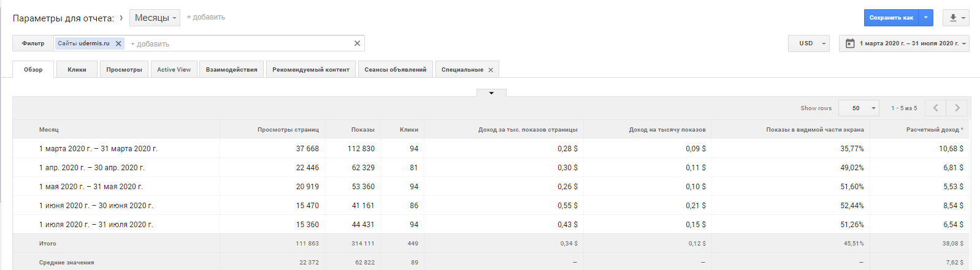Viewport: 980px width, 270px height.
Task: Click the calendar icon in date range
Action: (850, 43)
